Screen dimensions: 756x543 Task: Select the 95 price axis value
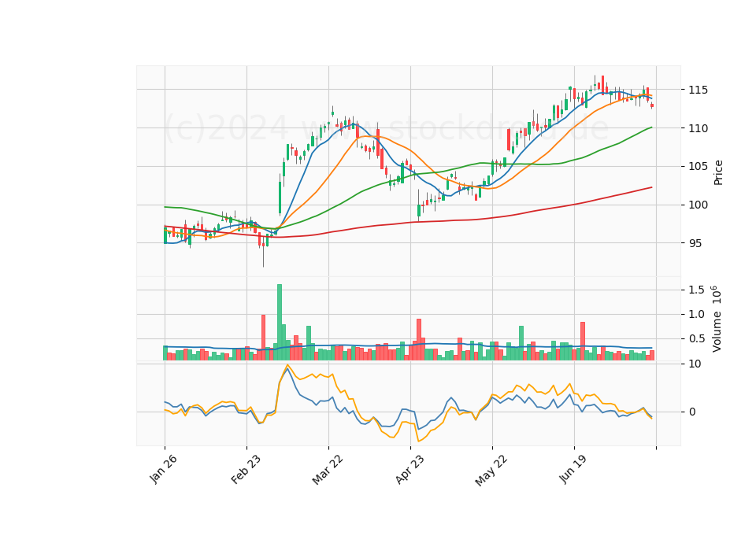pos(695,243)
